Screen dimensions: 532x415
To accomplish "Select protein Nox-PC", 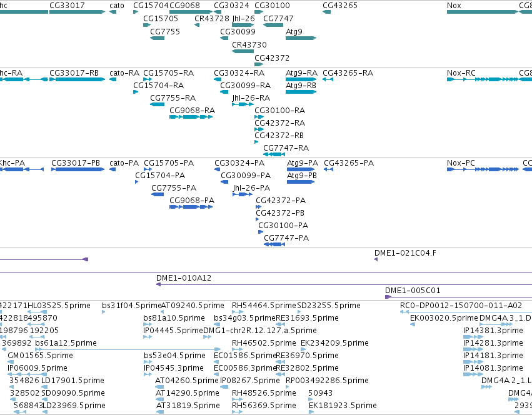I will point(461,163).
